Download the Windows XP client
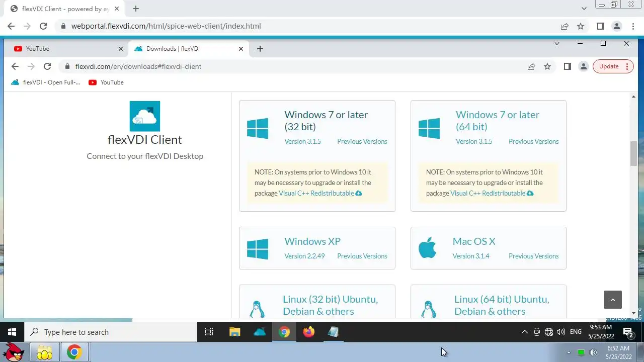The width and height of the screenshot is (644, 362). click(x=312, y=241)
